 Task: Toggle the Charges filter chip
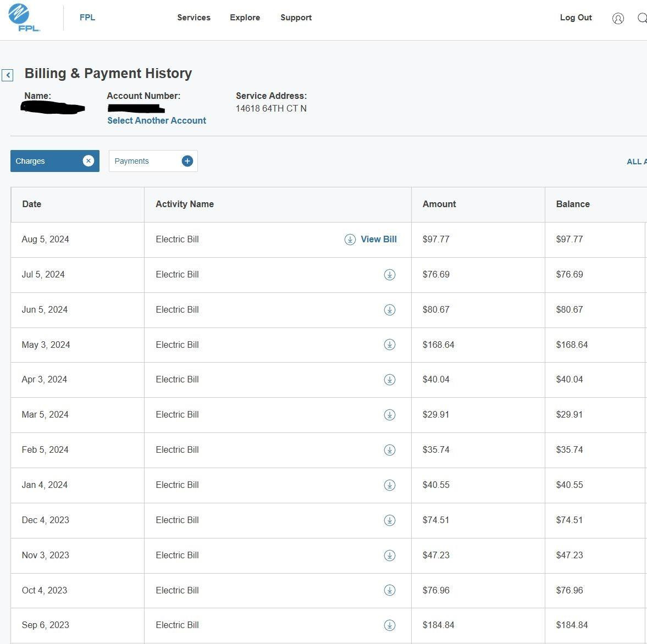(x=55, y=161)
